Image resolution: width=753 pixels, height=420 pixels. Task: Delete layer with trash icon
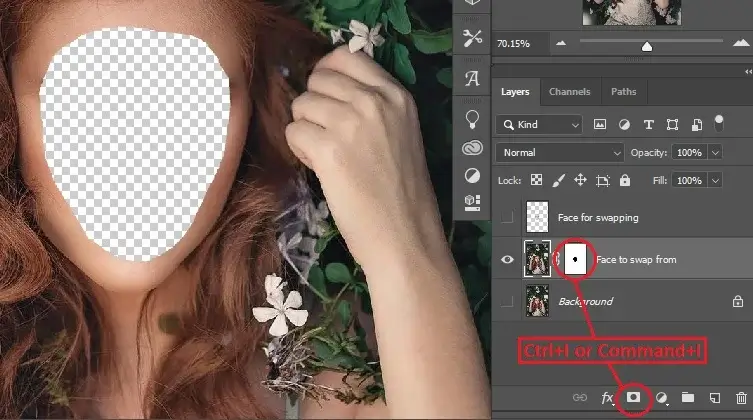point(741,398)
